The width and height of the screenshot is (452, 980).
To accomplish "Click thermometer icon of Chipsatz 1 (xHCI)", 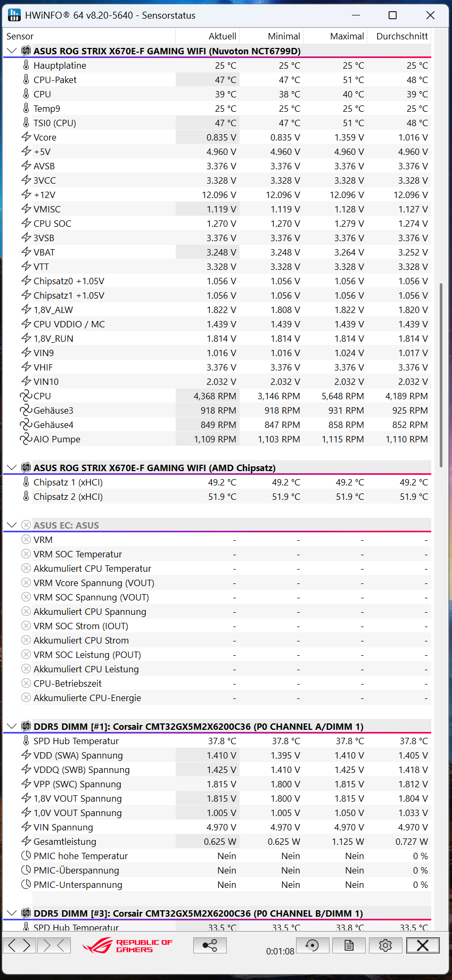I will click(26, 482).
